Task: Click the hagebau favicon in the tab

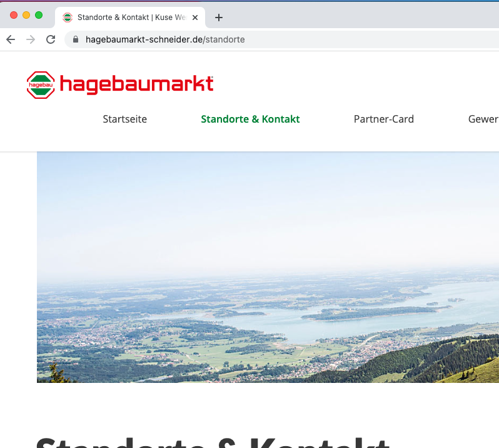Action: click(68, 18)
